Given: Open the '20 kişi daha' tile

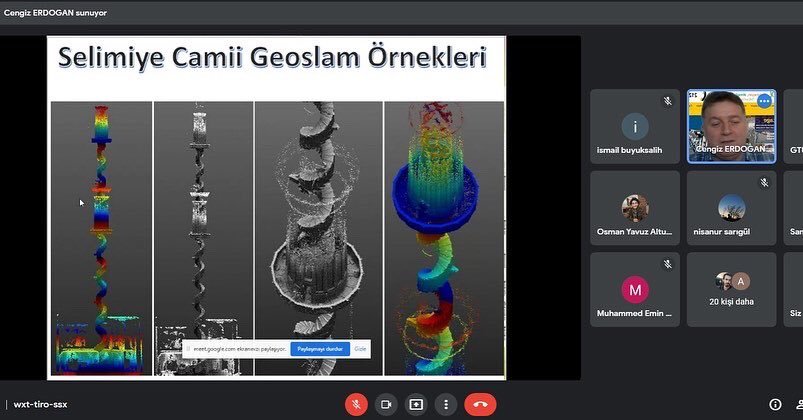Looking at the screenshot, I should [731, 289].
